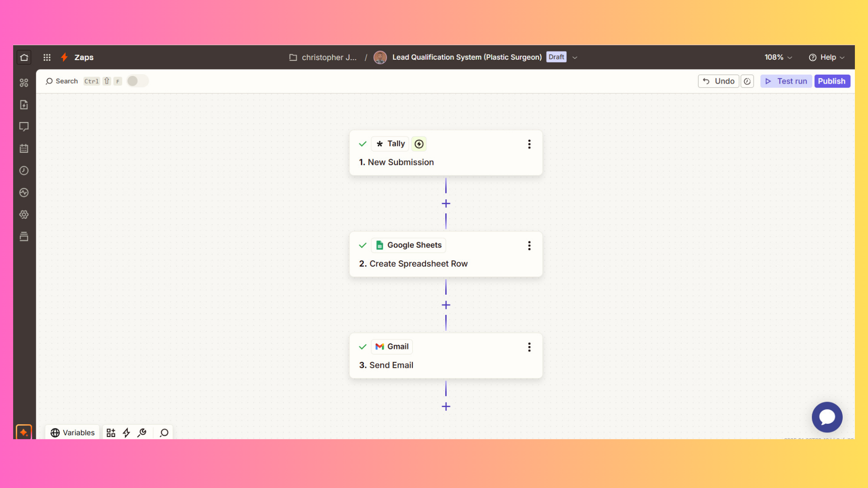Open the Versions stack icon in sidebar
The image size is (868, 488).
point(24,236)
